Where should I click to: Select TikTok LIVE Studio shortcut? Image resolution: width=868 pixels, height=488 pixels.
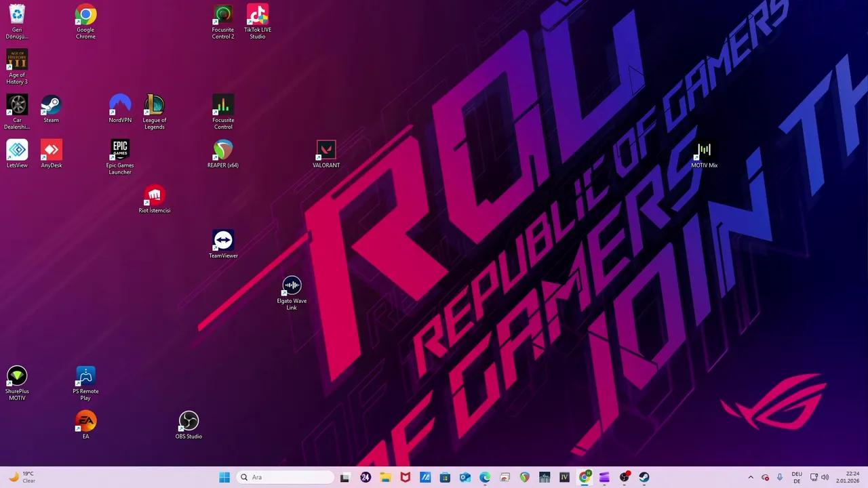tap(258, 22)
